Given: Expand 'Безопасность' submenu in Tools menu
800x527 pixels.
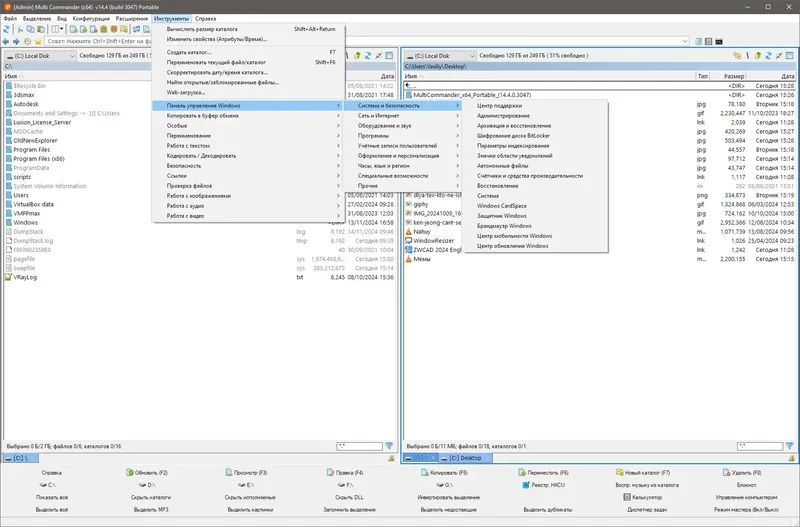Looking at the screenshot, I should point(248,166).
